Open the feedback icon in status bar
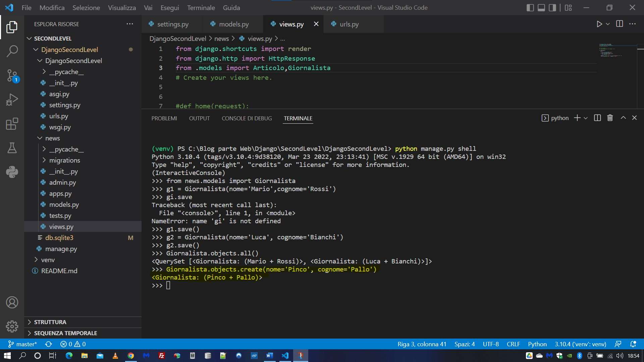 tap(618, 344)
